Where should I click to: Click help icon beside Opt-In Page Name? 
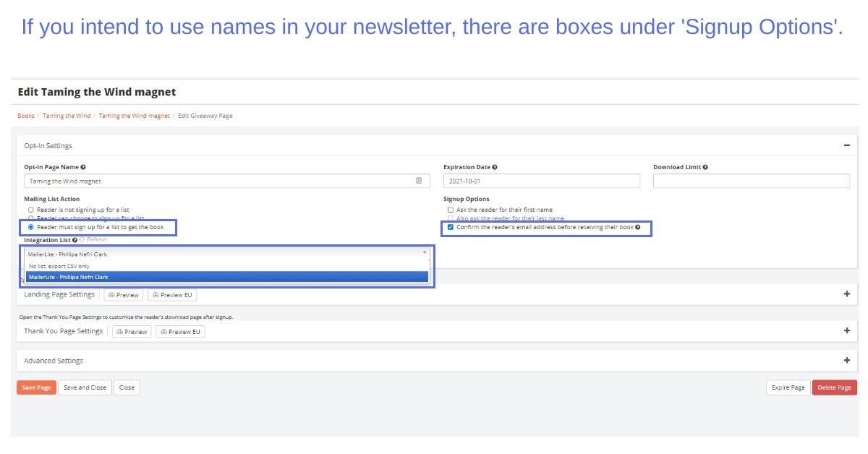pyautogui.click(x=83, y=167)
